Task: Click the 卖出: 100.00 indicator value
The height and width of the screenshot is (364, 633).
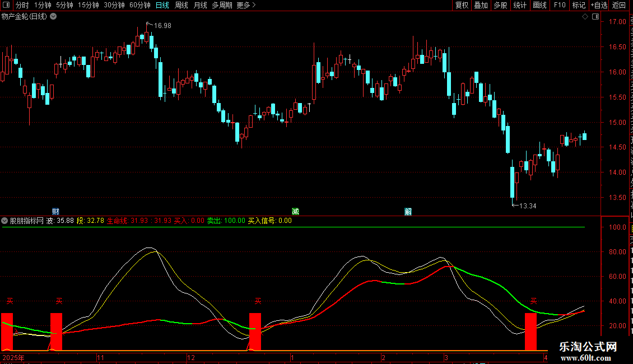Action: [x=226, y=221]
